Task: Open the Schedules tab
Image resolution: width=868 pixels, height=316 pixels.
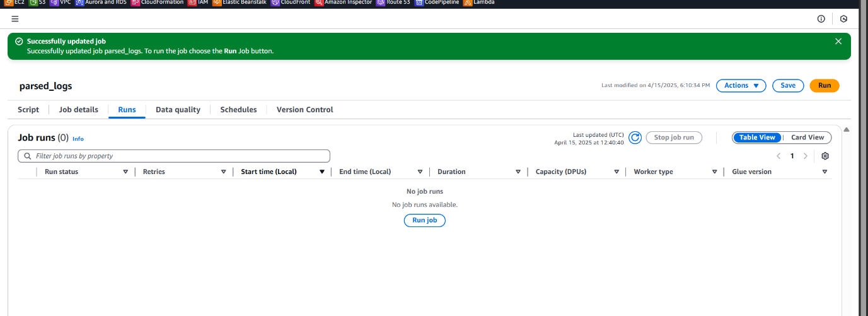Action: pyautogui.click(x=238, y=110)
